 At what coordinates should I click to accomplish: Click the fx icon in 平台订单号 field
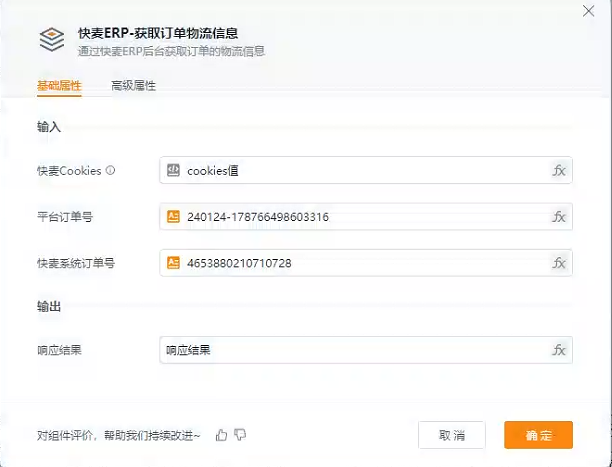(x=559, y=217)
